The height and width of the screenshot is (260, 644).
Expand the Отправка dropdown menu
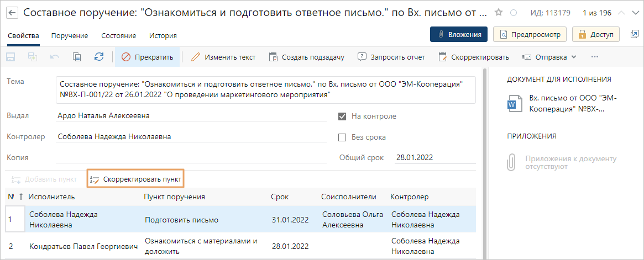(x=549, y=57)
